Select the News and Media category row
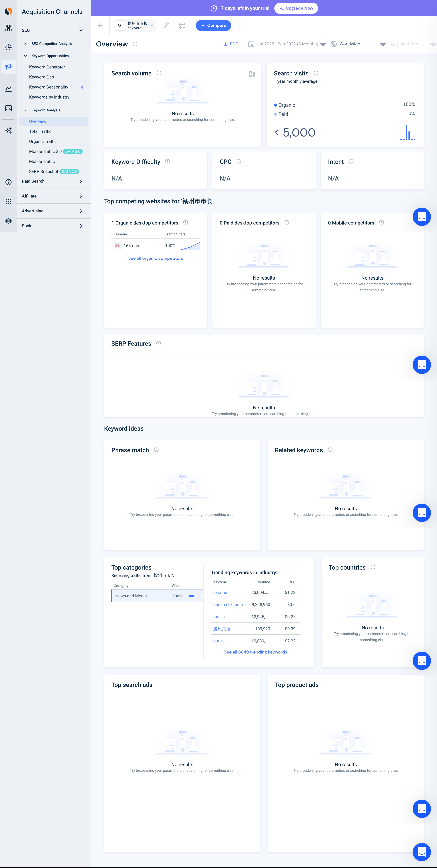Viewport: 437px width, 868px height. point(157,596)
